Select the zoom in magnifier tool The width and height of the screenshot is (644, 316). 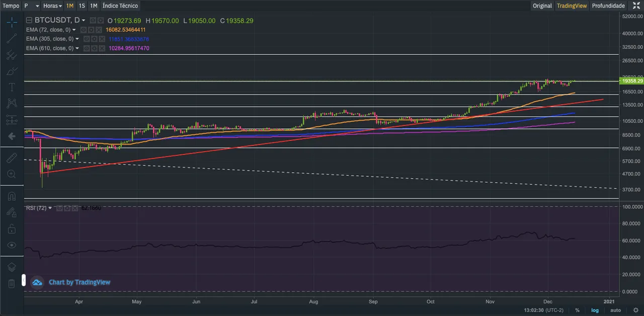tap(12, 174)
